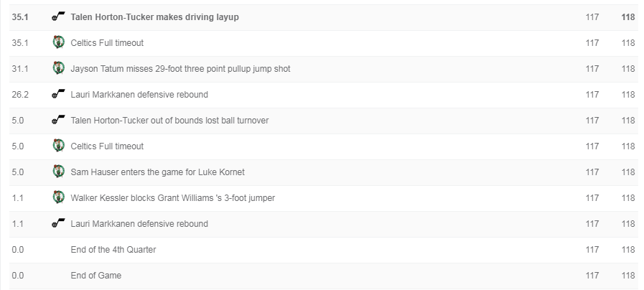Click Jazz logo on 1.1 Markkanen rebound
644x290 pixels.
58,224
